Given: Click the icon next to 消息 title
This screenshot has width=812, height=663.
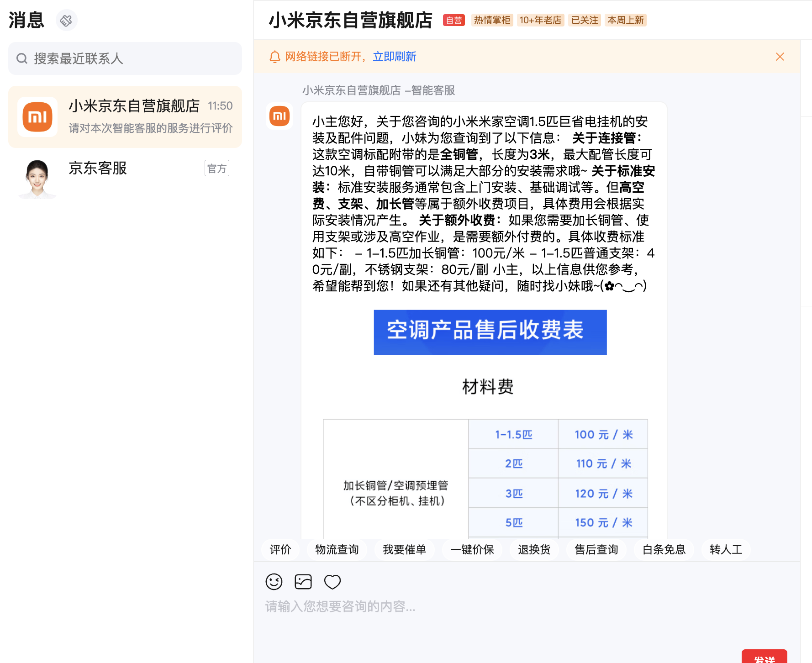Looking at the screenshot, I should (66, 21).
